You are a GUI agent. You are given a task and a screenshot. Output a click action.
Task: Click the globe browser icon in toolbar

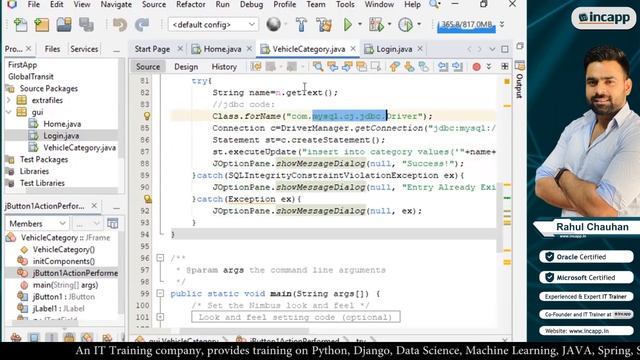(x=273, y=24)
